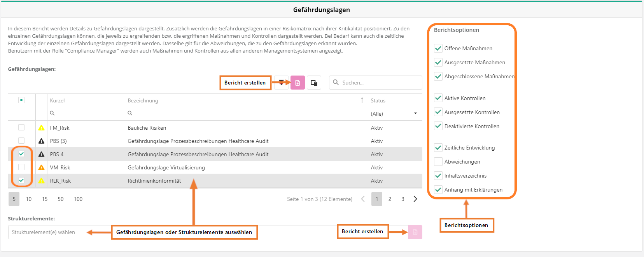Viewport: 644px width, 257px height.
Task: Enable the Abweichungen checkbox
Action: click(438, 162)
